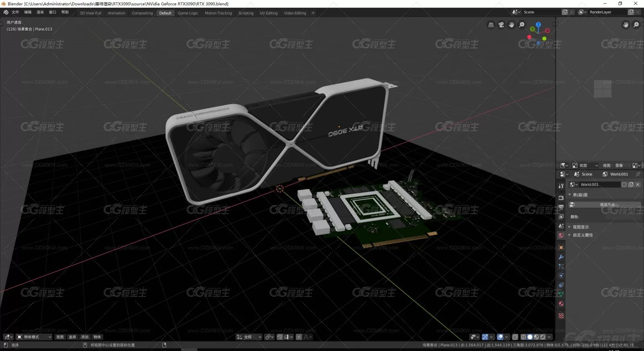Viewport: 644px width, 351px height.
Task: Switch to the Scripting workspace tab
Action: point(246,13)
